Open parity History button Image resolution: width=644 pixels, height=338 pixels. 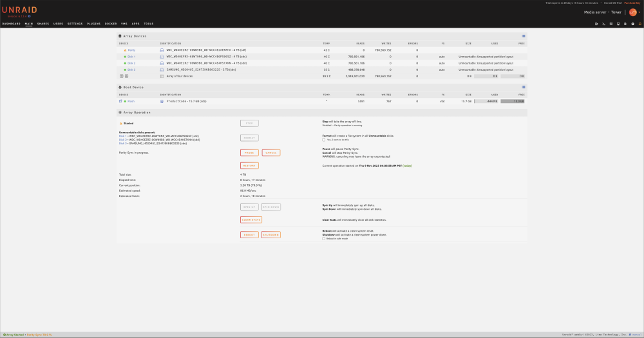click(249, 165)
